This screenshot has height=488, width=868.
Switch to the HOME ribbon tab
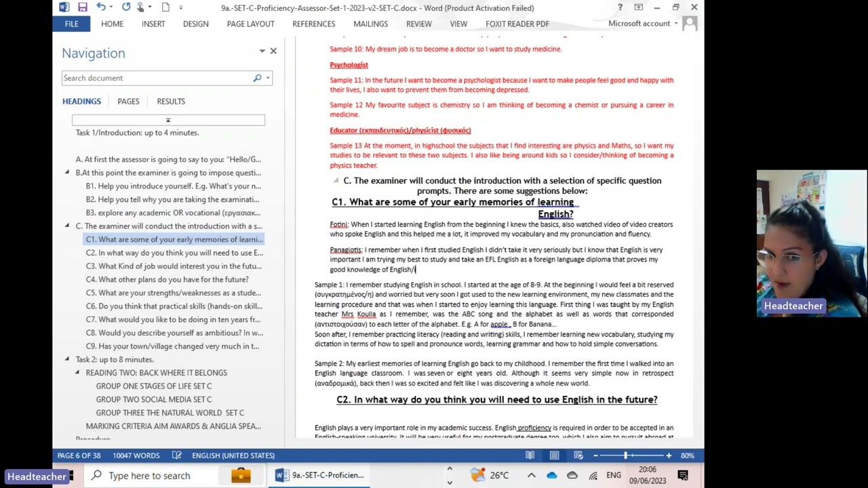(x=112, y=24)
